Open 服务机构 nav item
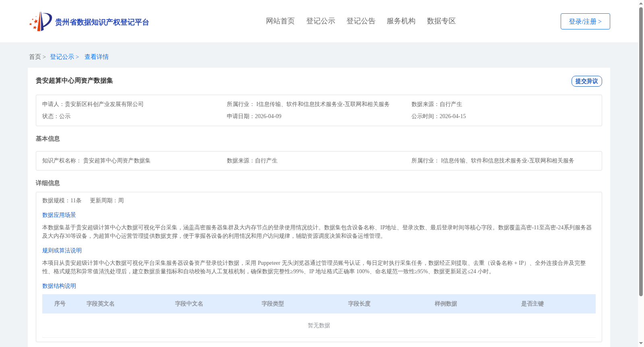644x347 pixels. [401, 21]
